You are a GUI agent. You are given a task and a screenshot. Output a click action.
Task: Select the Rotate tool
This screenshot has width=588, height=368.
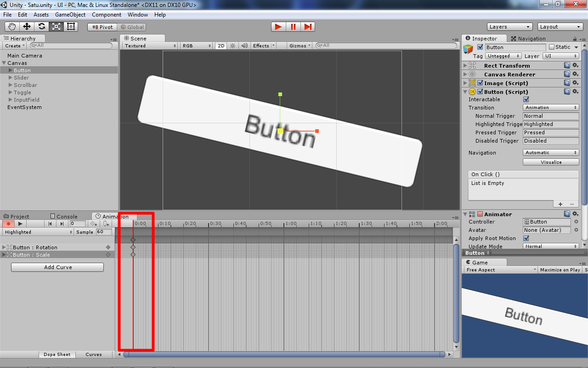41,27
